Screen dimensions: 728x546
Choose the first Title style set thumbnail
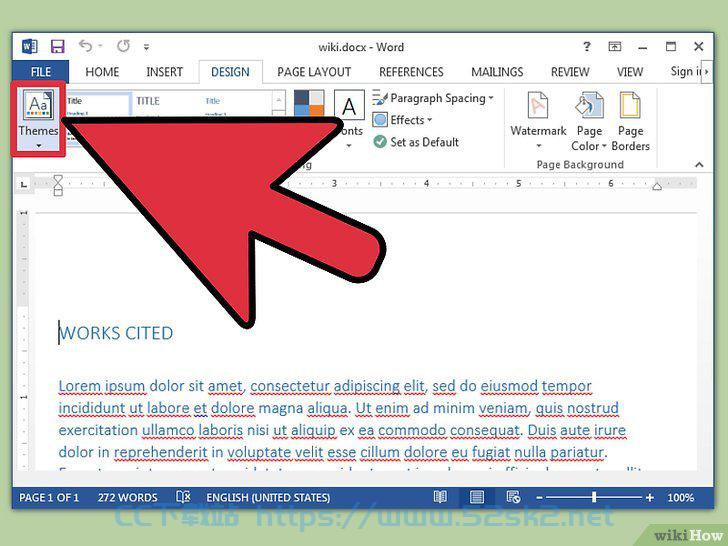coord(98,104)
